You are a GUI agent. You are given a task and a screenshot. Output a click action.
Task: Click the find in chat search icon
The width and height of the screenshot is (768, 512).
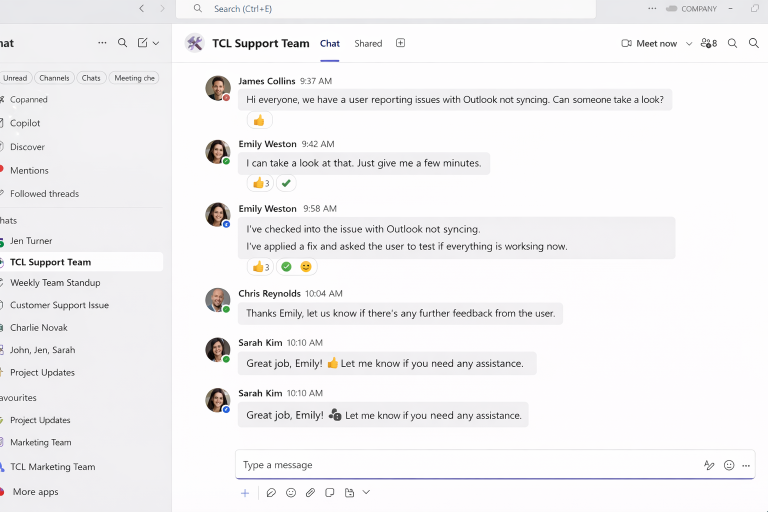[x=732, y=43]
